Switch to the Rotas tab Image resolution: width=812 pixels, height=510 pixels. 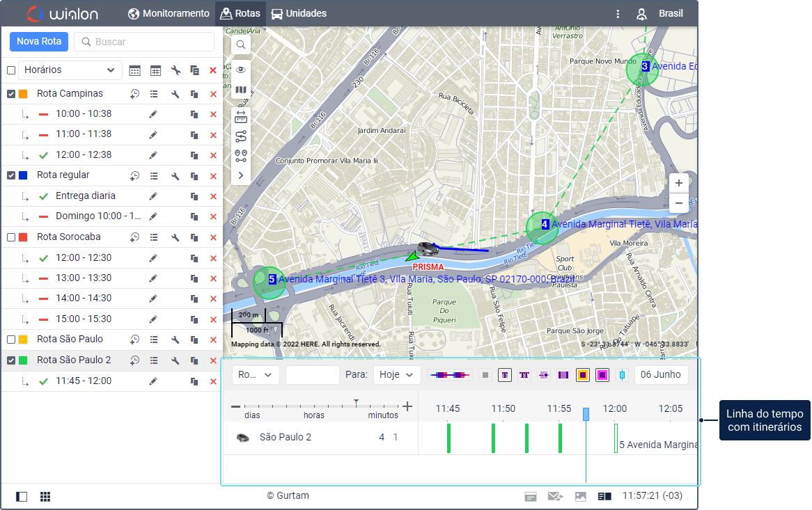point(240,13)
